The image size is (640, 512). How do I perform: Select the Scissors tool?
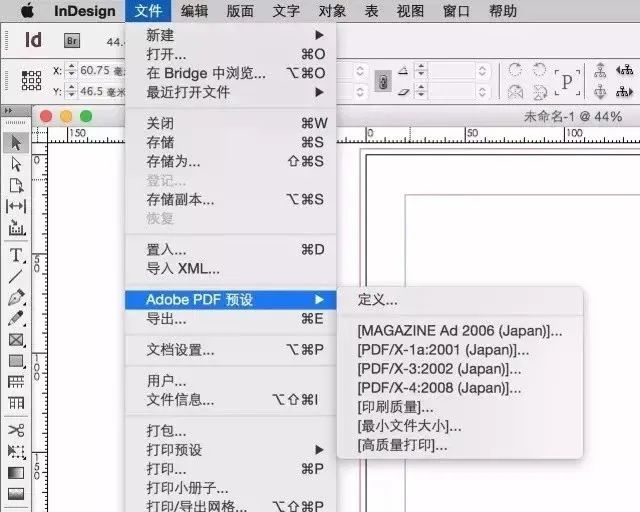click(x=16, y=430)
